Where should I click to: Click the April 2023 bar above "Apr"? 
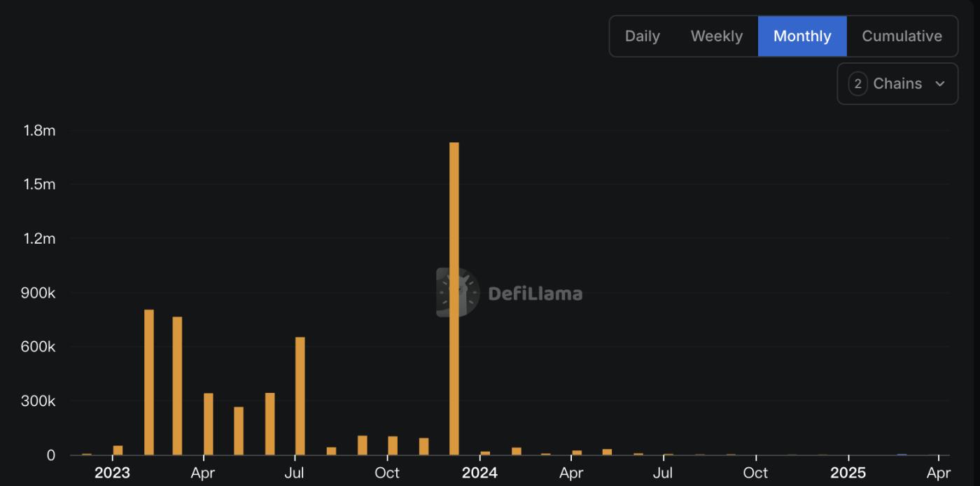pos(209,424)
